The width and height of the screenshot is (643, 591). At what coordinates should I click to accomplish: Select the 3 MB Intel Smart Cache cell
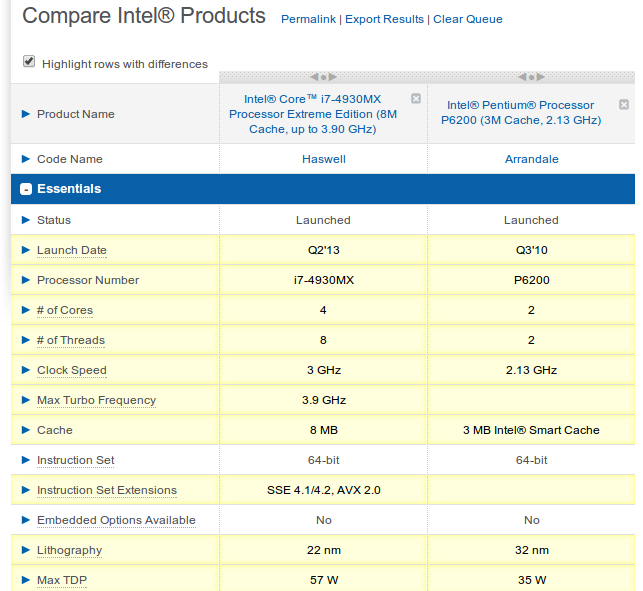coord(531,430)
